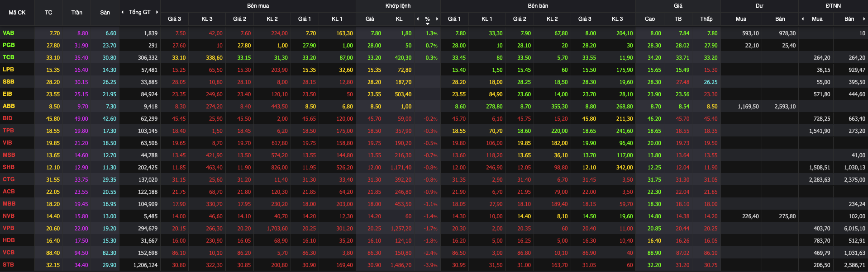The height and width of the screenshot is (272, 868).
Task: Click the left arrow beside Tổng GT
Action: point(122,12)
